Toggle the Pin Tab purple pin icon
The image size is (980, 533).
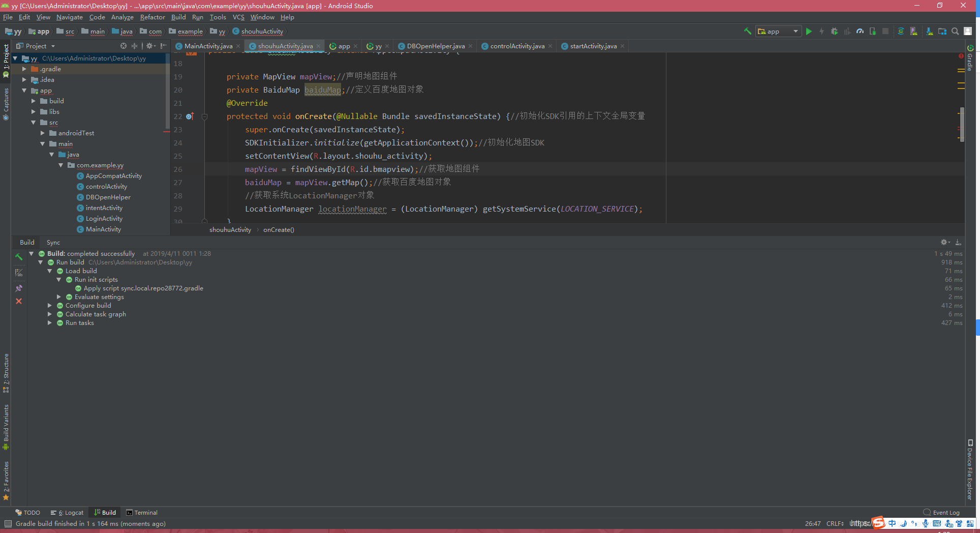coord(19,288)
